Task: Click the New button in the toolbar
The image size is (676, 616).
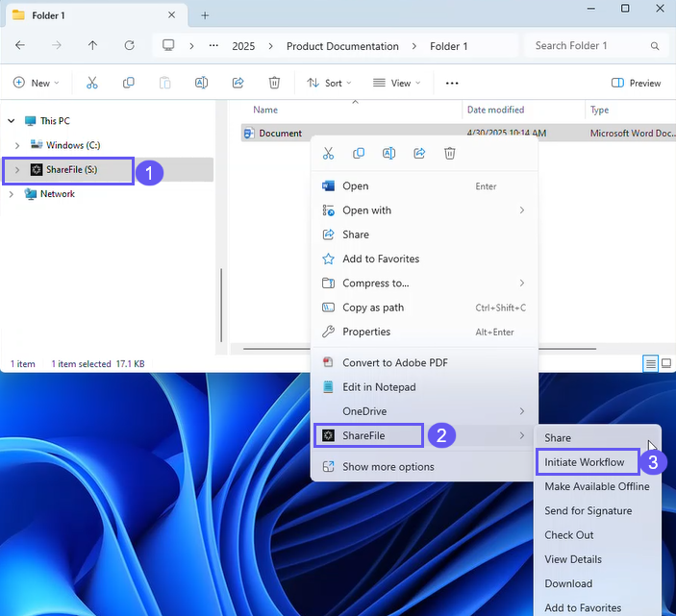Action: pos(37,83)
